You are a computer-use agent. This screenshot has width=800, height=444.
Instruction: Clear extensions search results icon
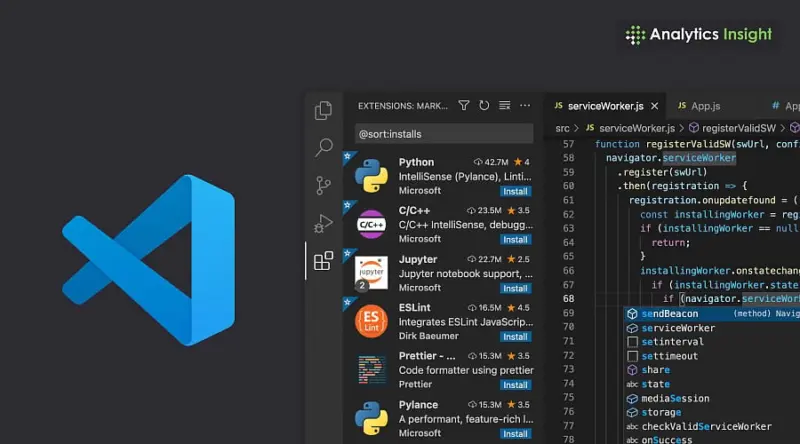505,105
